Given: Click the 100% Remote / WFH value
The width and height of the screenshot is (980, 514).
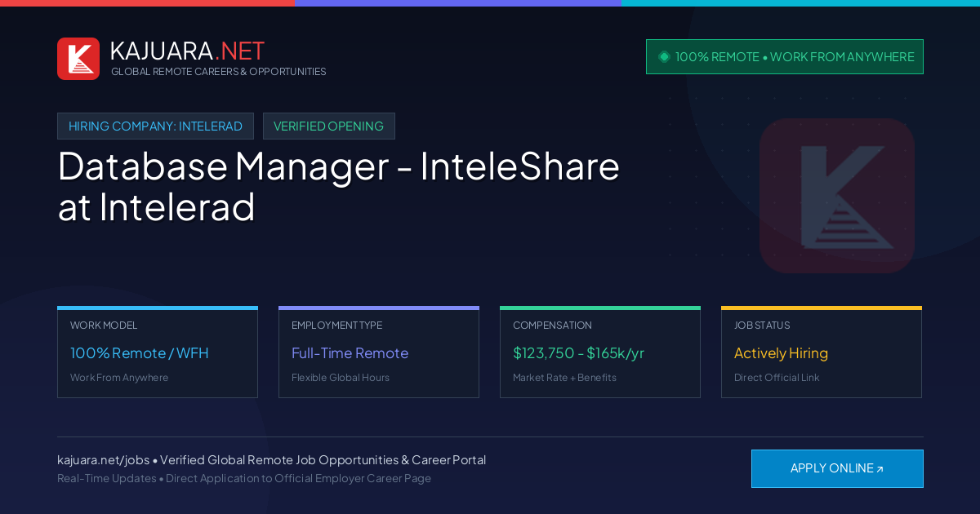Looking at the screenshot, I should point(140,353).
